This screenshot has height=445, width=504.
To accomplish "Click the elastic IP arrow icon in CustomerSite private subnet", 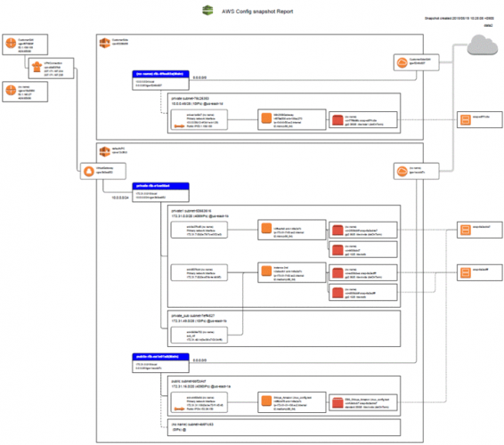I will 179,126.
